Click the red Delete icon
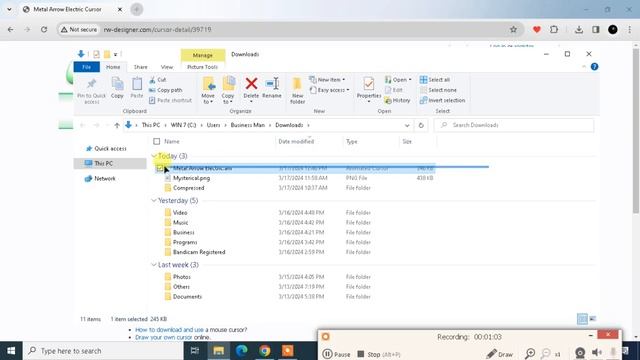 pyautogui.click(x=251, y=84)
